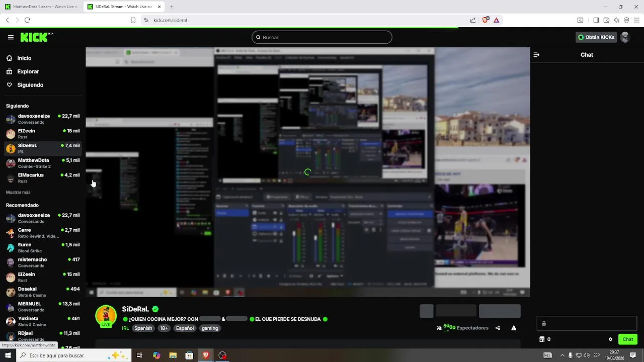The width and height of the screenshot is (644, 362).
Task: Open the hamburger sidebar menu
Action: pos(11,37)
